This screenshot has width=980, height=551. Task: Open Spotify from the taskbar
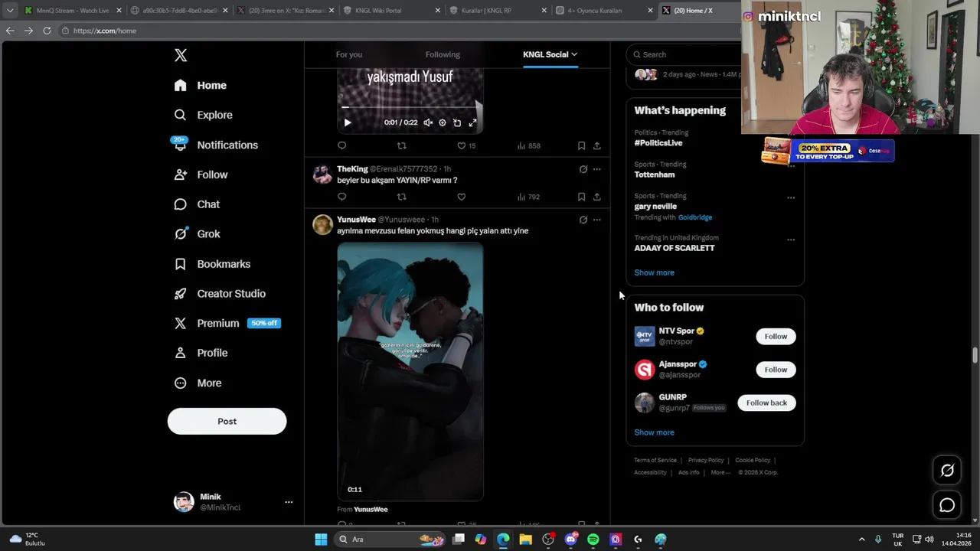[593, 540]
